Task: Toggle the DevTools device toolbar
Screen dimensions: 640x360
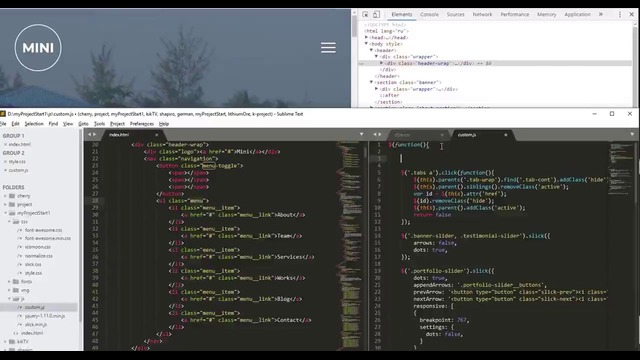Action: tap(376, 14)
